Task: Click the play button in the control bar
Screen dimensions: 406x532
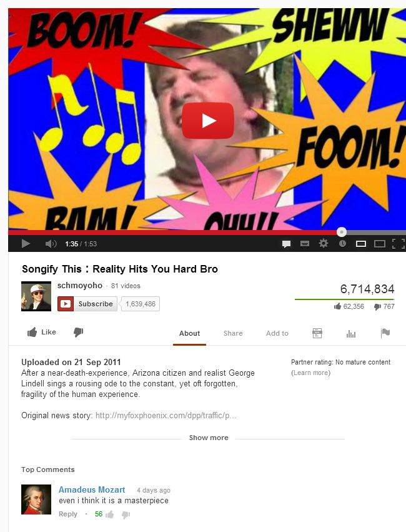Action: (26, 244)
